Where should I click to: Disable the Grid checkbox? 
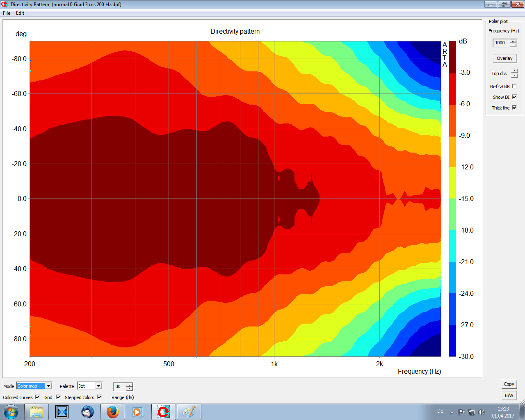coord(58,397)
